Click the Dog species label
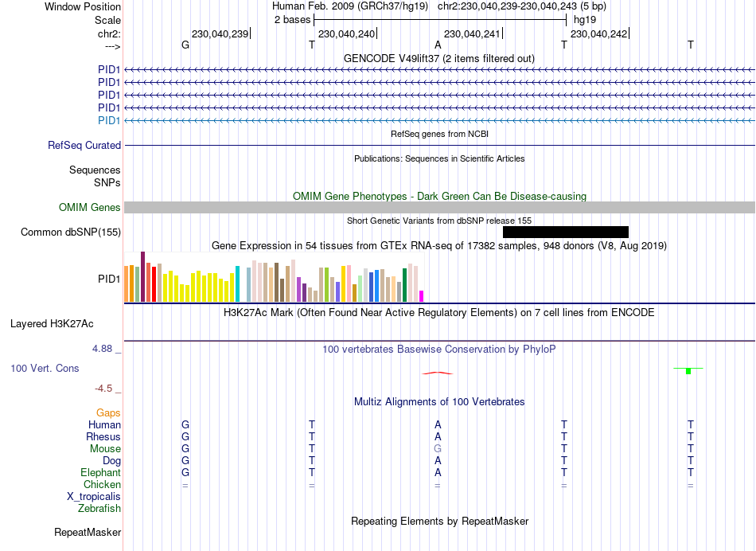This screenshot has width=756, height=551. [x=112, y=461]
